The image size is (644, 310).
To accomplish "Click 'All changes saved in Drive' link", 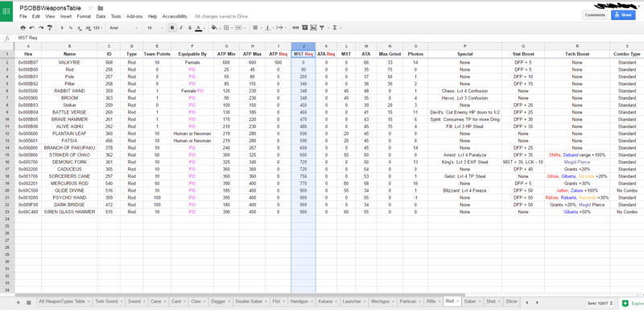I will click(221, 16).
